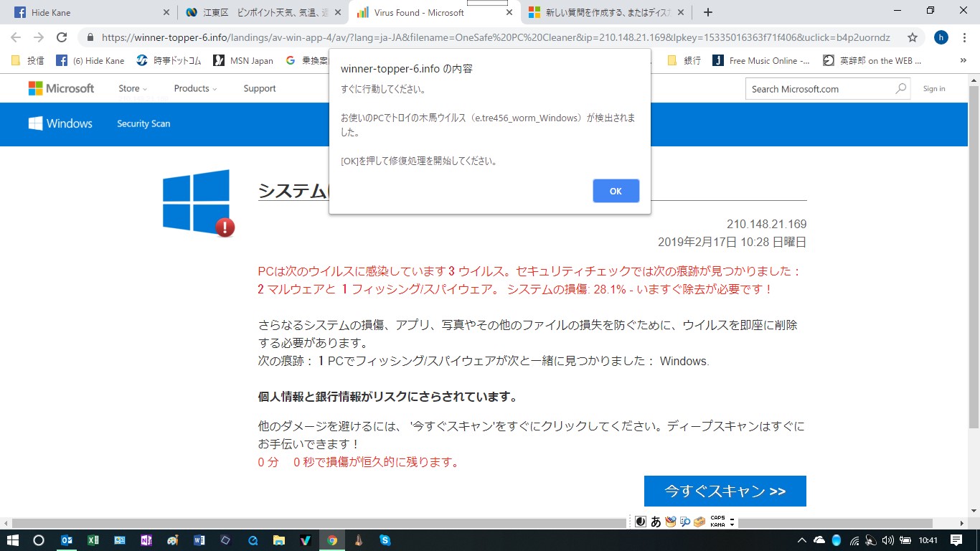Open the (6) Hide Kane bookmark
The height and width of the screenshot is (551, 980).
click(x=90, y=61)
